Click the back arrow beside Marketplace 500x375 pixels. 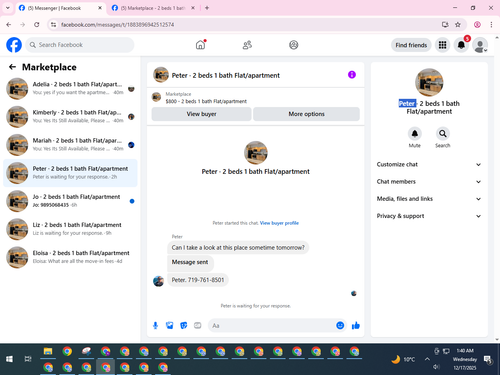click(12, 67)
